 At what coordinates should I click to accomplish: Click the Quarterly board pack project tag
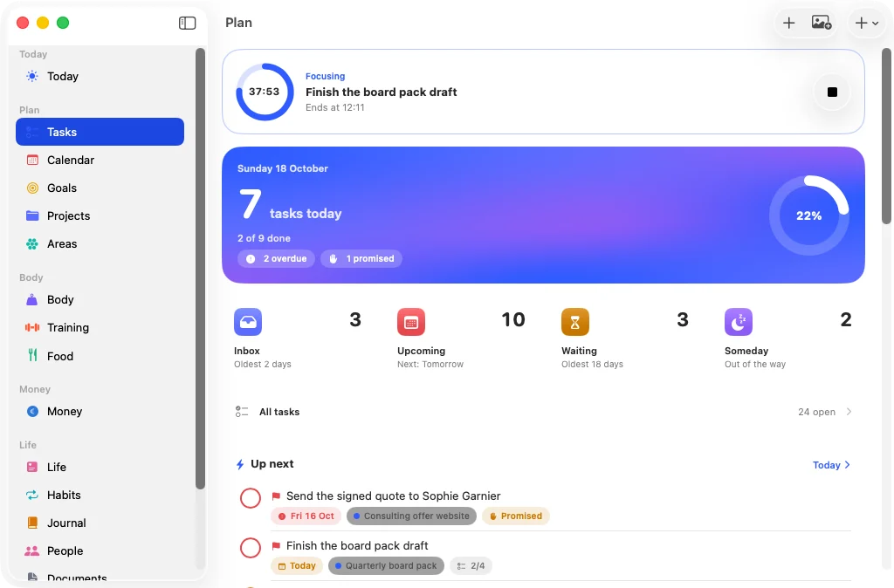[x=386, y=566]
